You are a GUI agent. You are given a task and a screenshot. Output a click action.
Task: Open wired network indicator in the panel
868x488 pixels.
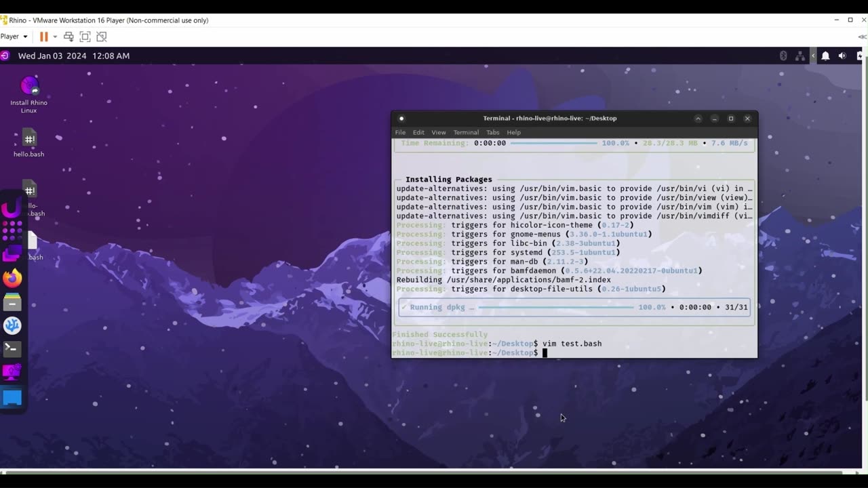coord(800,56)
